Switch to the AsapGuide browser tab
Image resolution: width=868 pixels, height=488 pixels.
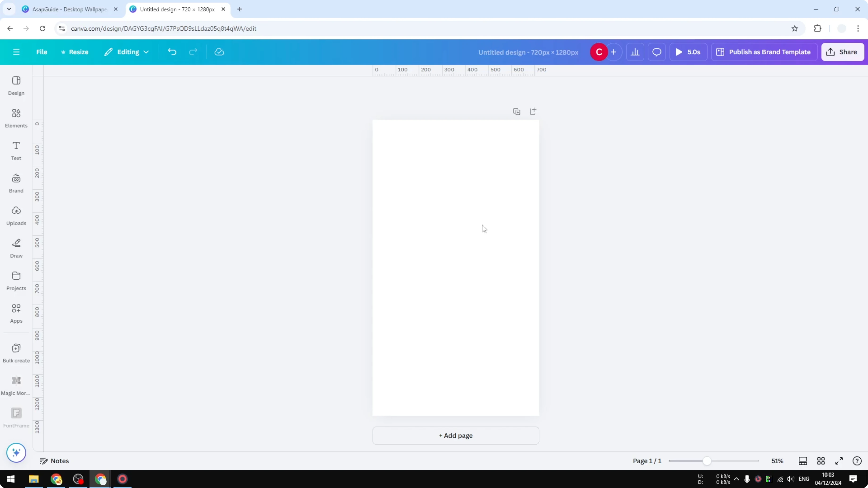click(x=67, y=9)
